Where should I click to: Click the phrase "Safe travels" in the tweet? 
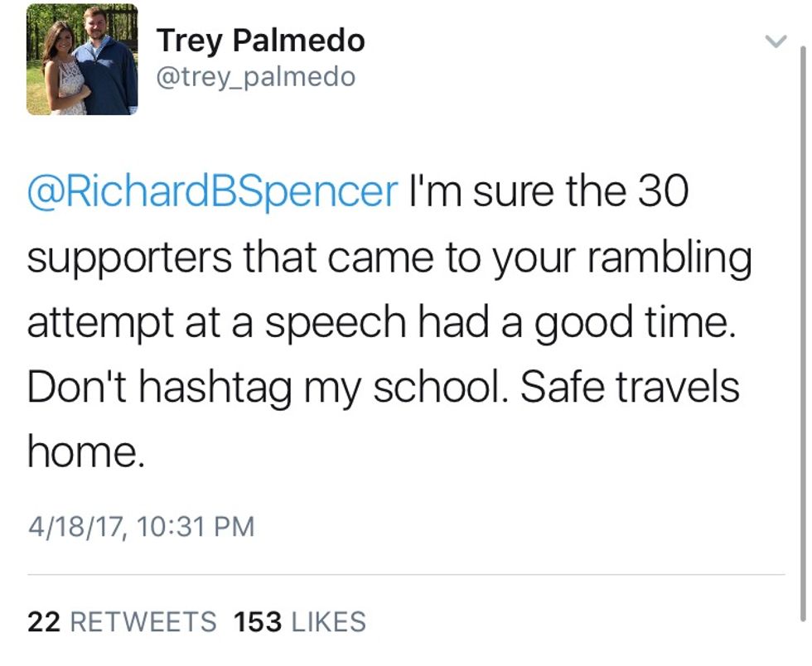point(630,387)
